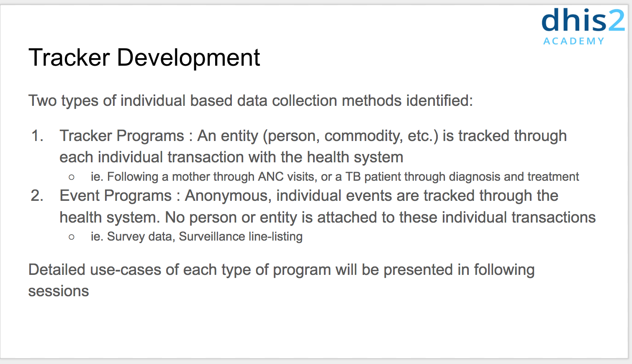Click the 'Event Programs' heading text

pos(116,196)
